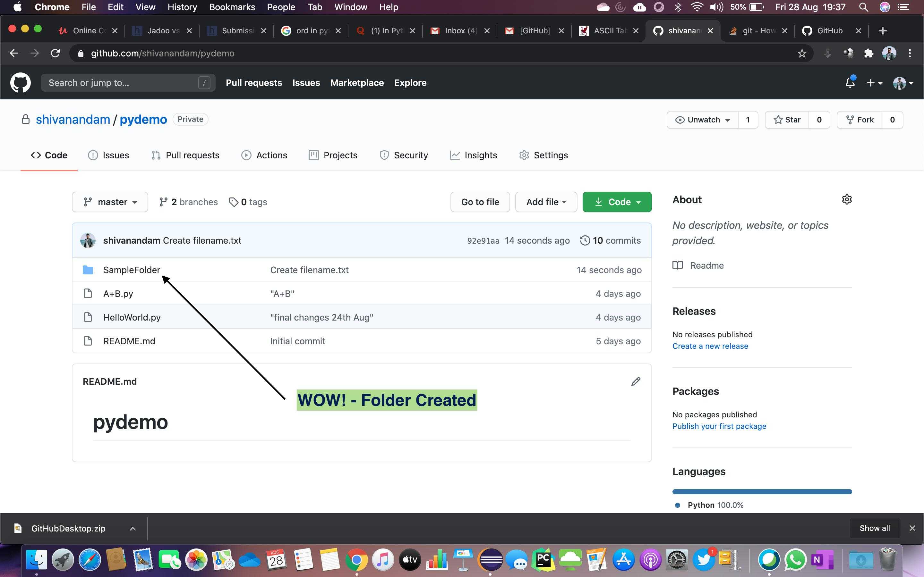Click Create a new release link
The image size is (924, 577).
pyautogui.click(x=710, y=346)
